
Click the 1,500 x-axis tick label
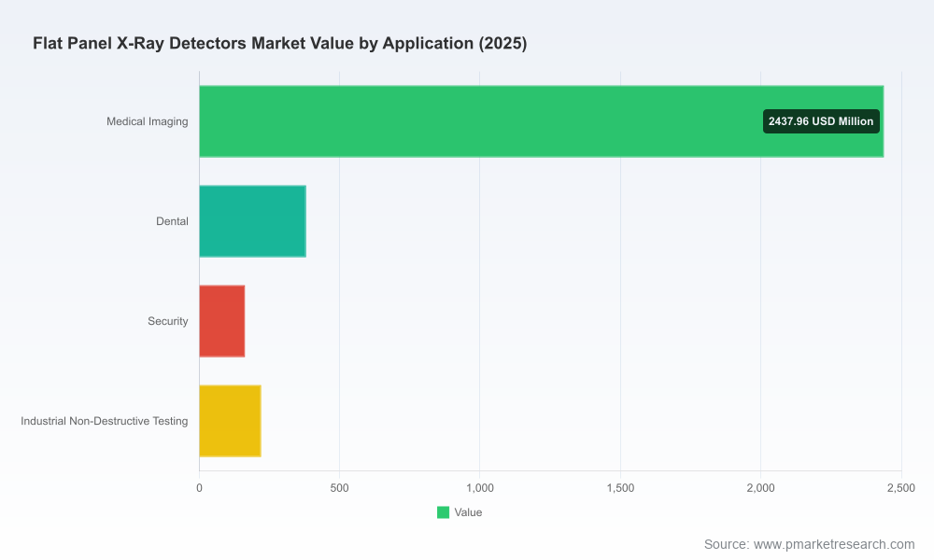tap(621, 488)
